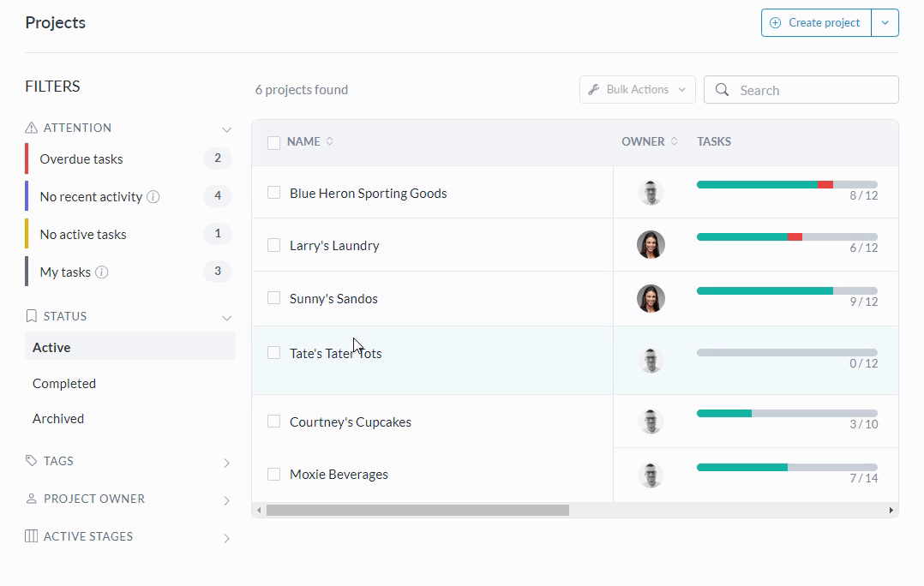Switch to Completed status filter

[64, 384]
